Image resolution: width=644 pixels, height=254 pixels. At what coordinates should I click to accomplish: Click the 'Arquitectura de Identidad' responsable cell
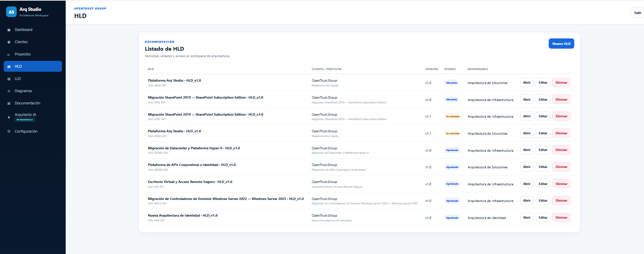(487, 218)
